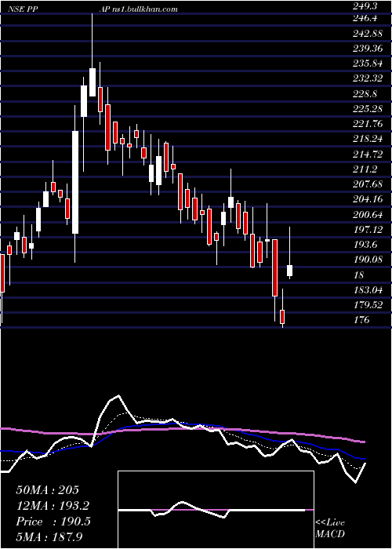Select the 176 price axis label
Viewport: 392px width, 549px height.
point(361,320)
